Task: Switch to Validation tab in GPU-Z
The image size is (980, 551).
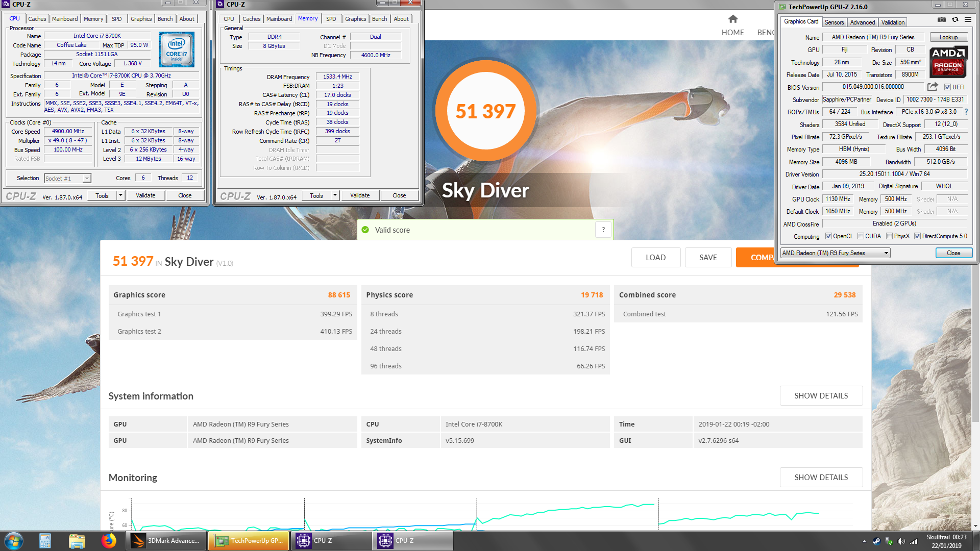Action: tap(893, 22)
